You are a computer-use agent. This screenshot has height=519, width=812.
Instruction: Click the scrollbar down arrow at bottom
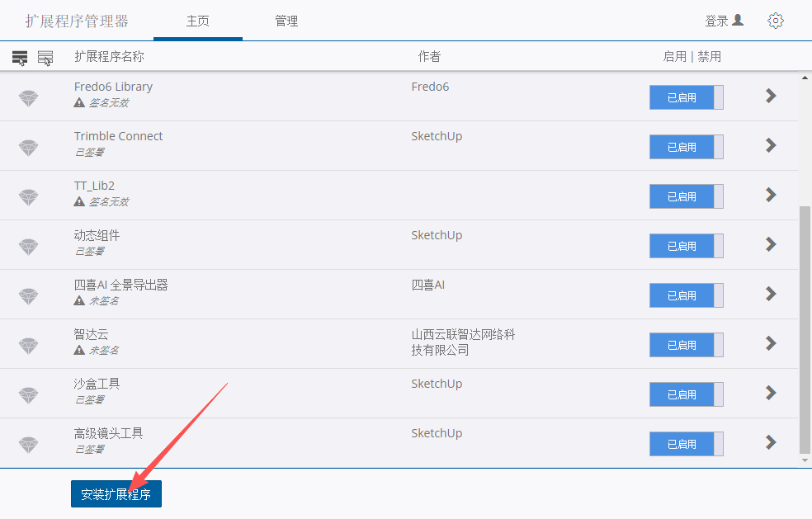(x=805, y=460)
